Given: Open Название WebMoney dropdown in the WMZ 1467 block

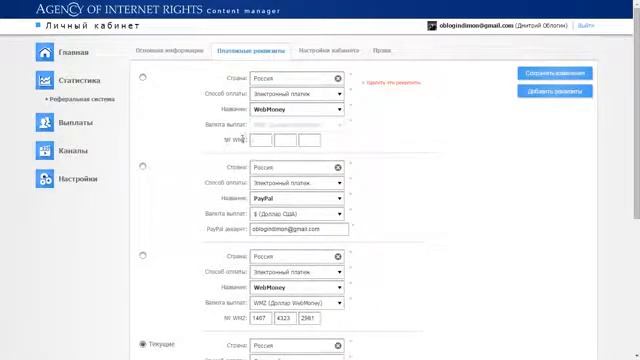Looking at the screenshot, I should click(x=297, y=287).
